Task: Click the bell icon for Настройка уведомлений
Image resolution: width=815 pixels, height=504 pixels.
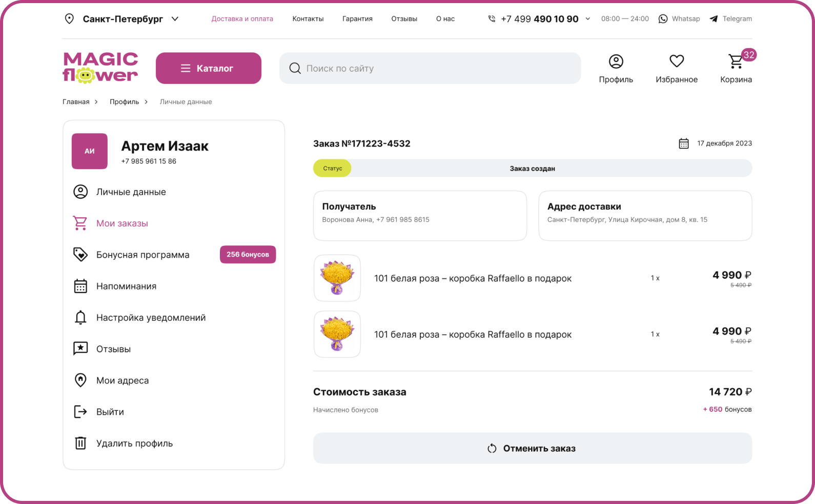Action: coord(80,318)
